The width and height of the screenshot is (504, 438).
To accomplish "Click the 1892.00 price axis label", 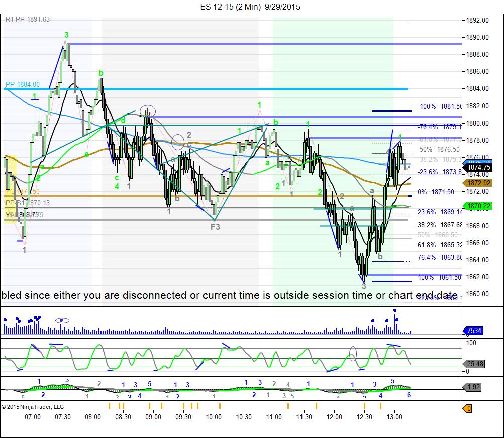I will point(477,20).
